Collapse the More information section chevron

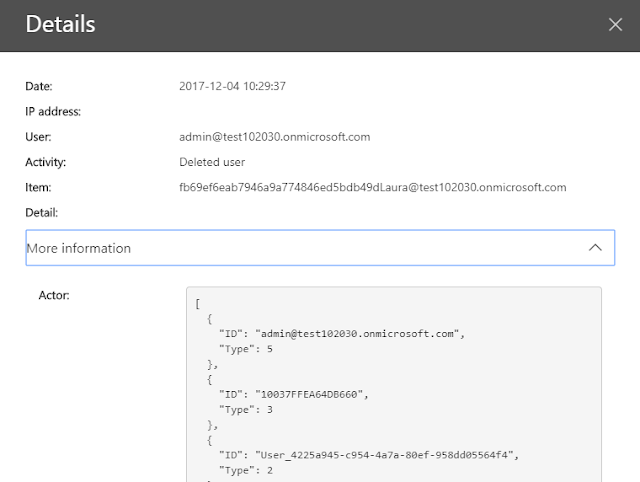click(594, 247)
